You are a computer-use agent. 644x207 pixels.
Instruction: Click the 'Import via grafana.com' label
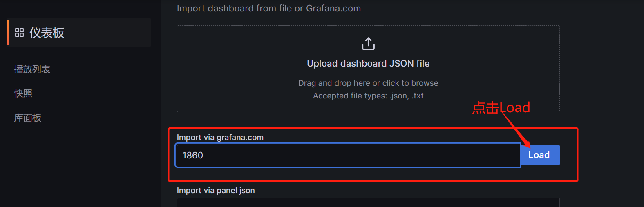point(220,138)
